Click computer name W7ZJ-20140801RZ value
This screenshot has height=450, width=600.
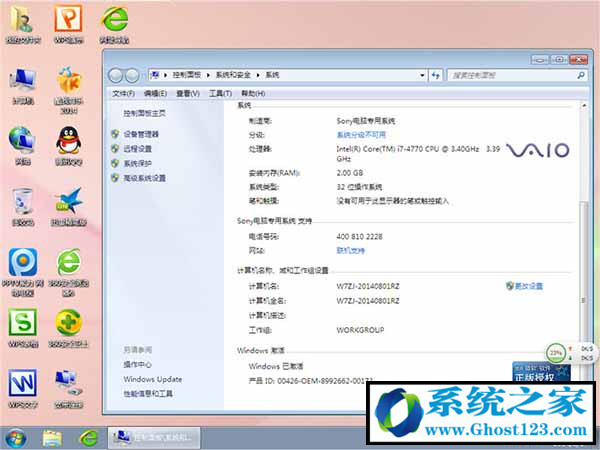(368, 286)
